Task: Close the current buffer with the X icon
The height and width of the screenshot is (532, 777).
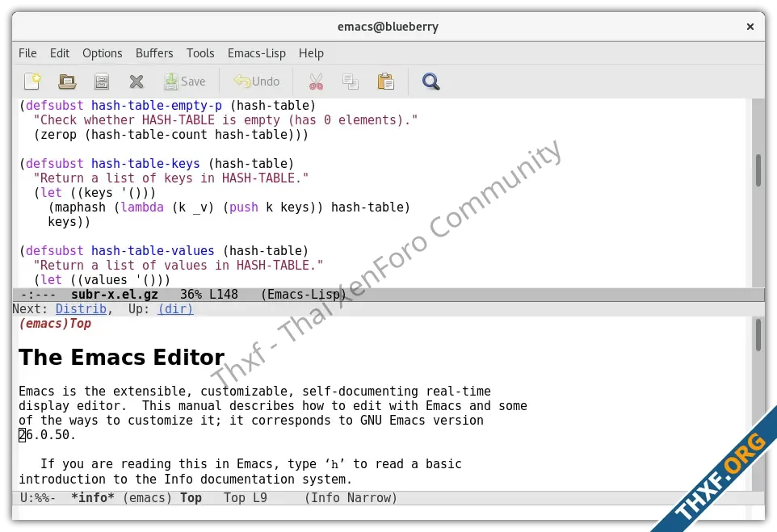Action: pos(136,81)
